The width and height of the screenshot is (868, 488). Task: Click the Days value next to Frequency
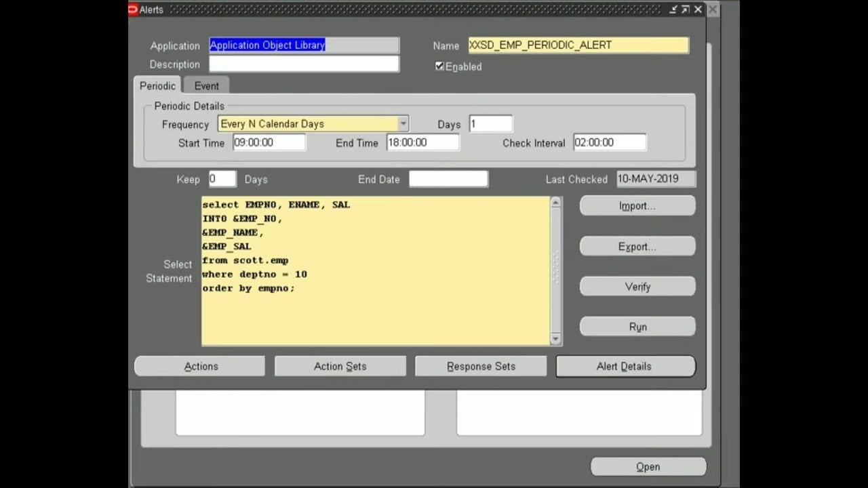491,124
